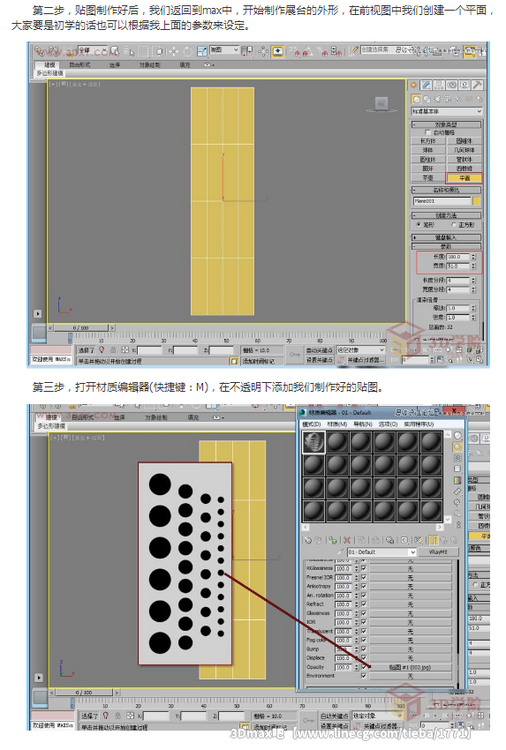This screenshot has height=750, width=506.
Task: Click the red X Reset Map icon
Action: (347, 540)
